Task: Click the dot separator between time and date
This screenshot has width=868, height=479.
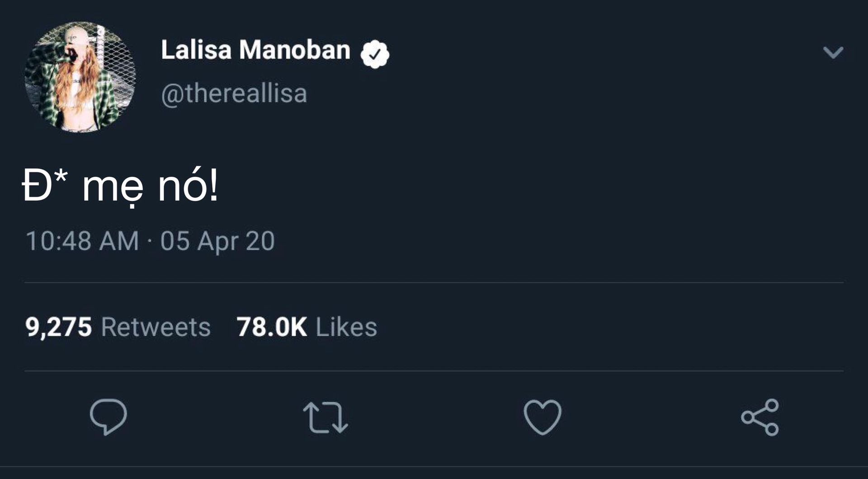Action: (x=150, y=242)
